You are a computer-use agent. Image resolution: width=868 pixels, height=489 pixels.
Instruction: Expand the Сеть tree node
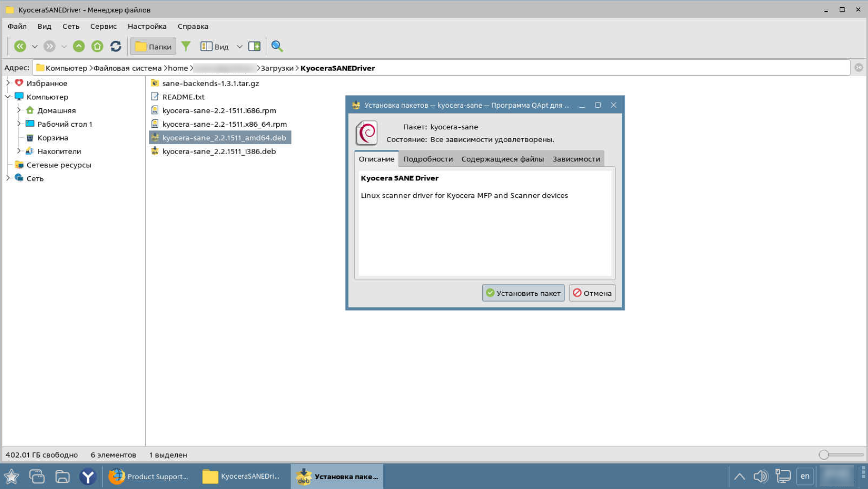coord(8,178)
